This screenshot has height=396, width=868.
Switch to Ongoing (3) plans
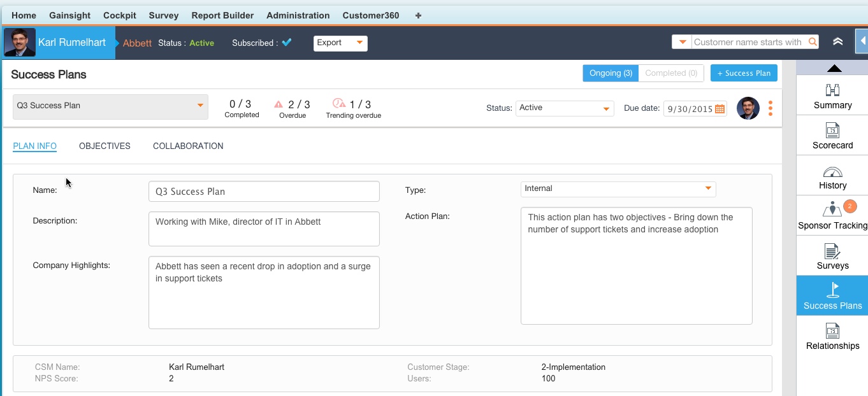611,73
